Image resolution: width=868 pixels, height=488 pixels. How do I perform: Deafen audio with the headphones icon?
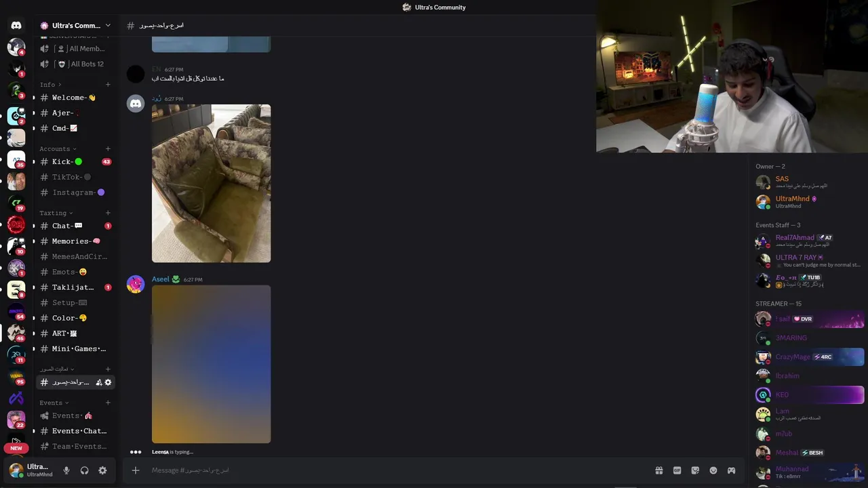coord(85,470)
